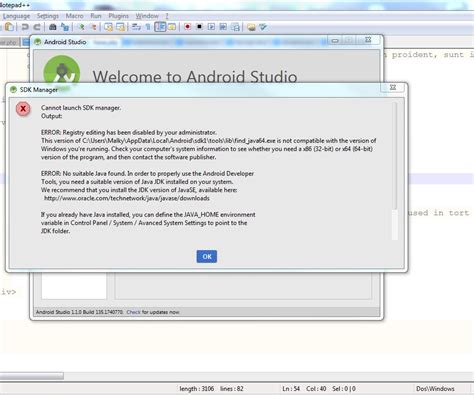Viewport: 474px width, 395px height.
Task: Click the Zoom In toolbar icon
Action: point(81,27)
